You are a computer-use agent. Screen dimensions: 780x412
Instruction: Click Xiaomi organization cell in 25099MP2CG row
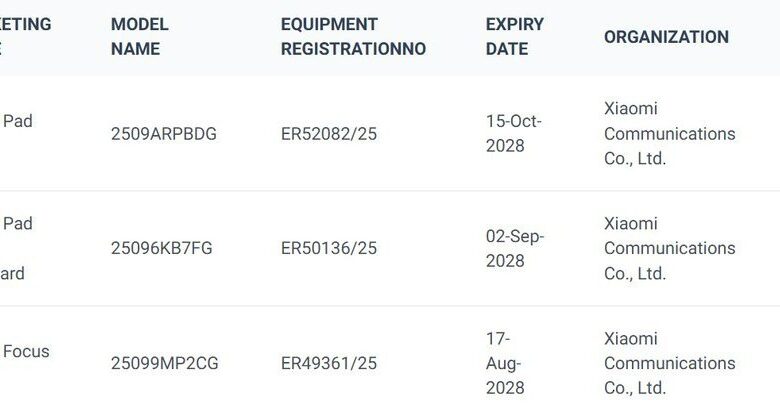(669, 364)
